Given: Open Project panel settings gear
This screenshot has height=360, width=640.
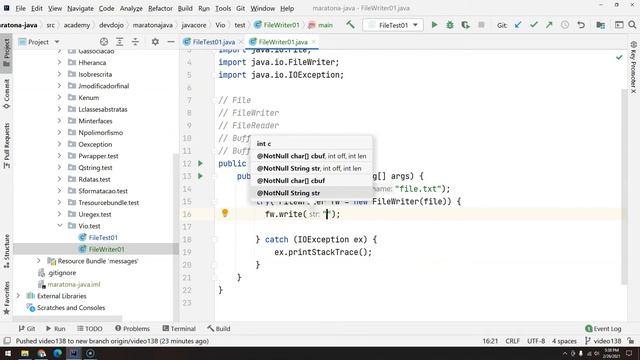Looking at the screenshot, I should (x=155, y=42).
